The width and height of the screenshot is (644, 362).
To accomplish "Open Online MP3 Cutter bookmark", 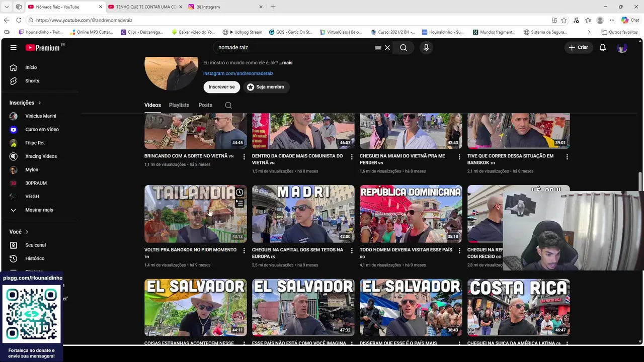I will (x=92, y=32).
